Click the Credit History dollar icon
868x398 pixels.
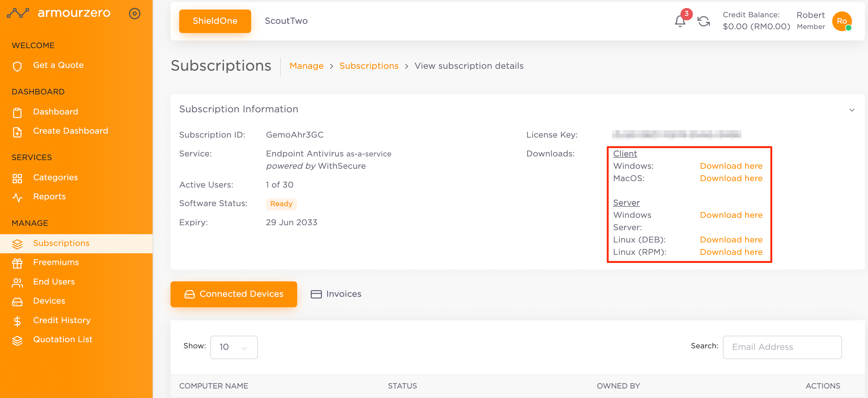(x=17, y=321)
